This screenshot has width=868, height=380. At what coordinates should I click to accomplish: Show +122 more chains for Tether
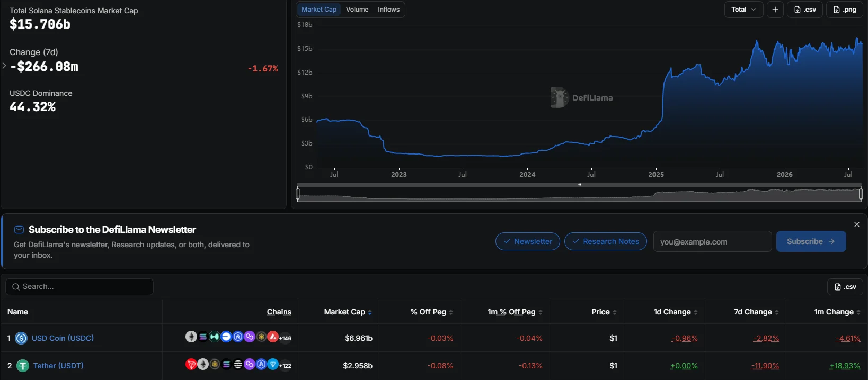coord(285,365)
